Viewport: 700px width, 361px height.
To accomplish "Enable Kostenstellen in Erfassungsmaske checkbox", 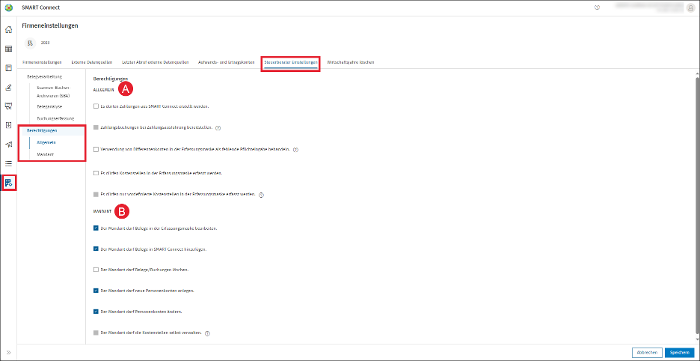I will [x=96, y=173].
